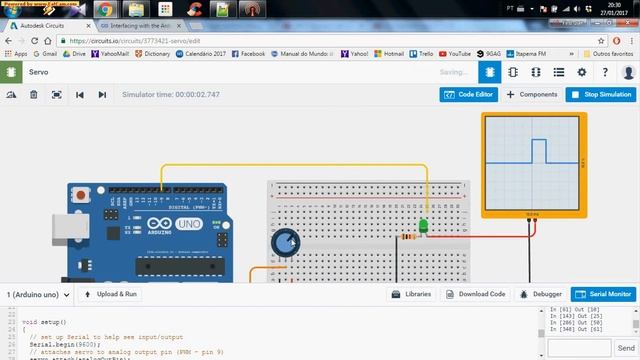Viewport: 640px width, 360px height.
Task: Select the breadboard view icon
Action: click(x=489, y=72)
